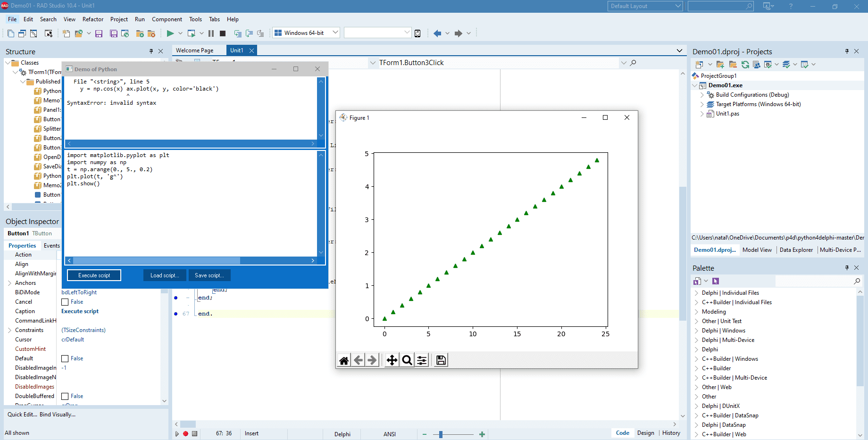Image resolution: width=868 pixels, height=440 pixels.
Task: Expand the Build Configurations tree node
Action: point(702,94)
